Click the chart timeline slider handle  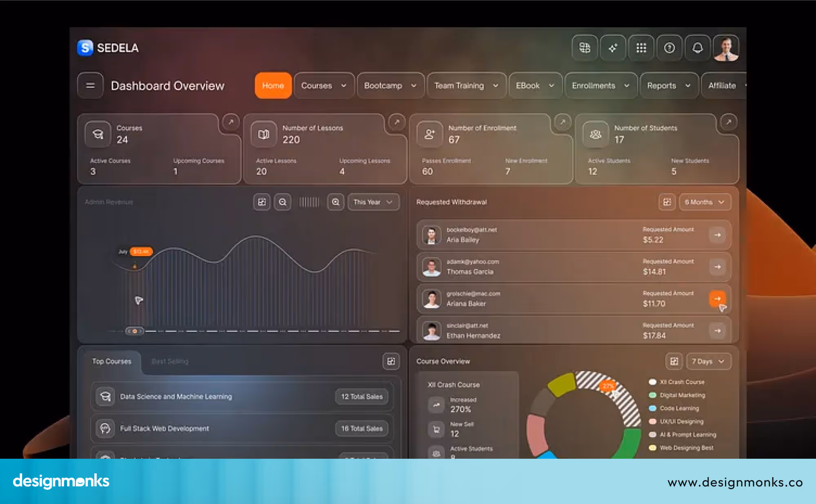click(x=135, y=331)
